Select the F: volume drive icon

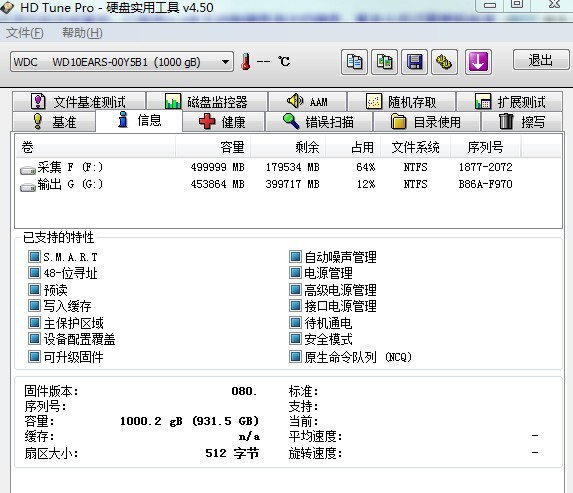(x=28, y=170)
